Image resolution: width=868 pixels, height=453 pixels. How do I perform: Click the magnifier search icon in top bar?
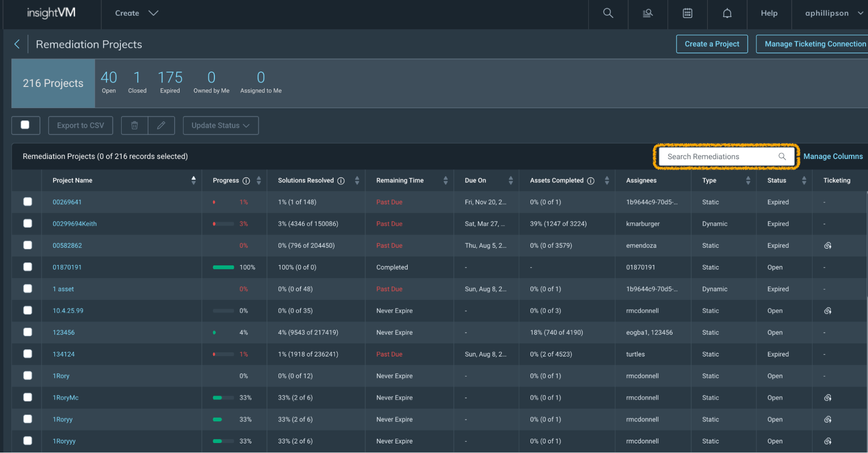[x=608, y=13]
